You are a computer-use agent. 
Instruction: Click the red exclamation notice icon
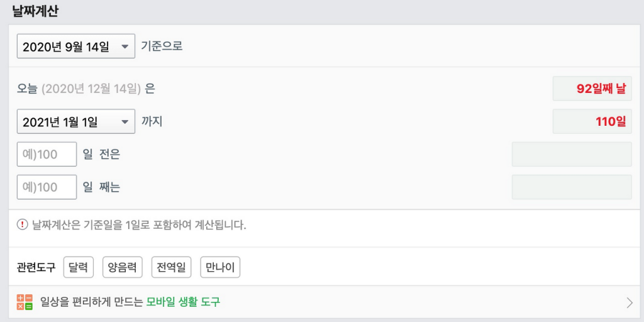22,225
